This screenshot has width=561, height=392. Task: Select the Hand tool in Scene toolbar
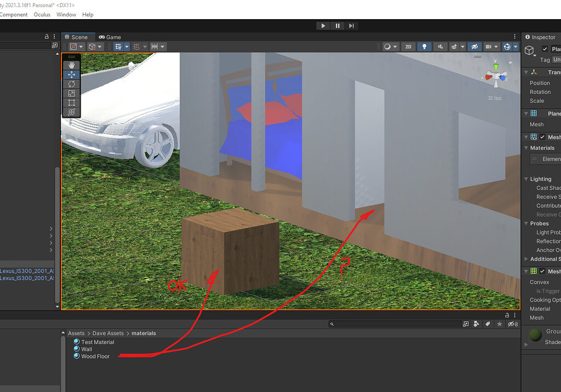[x=71, y=65]
